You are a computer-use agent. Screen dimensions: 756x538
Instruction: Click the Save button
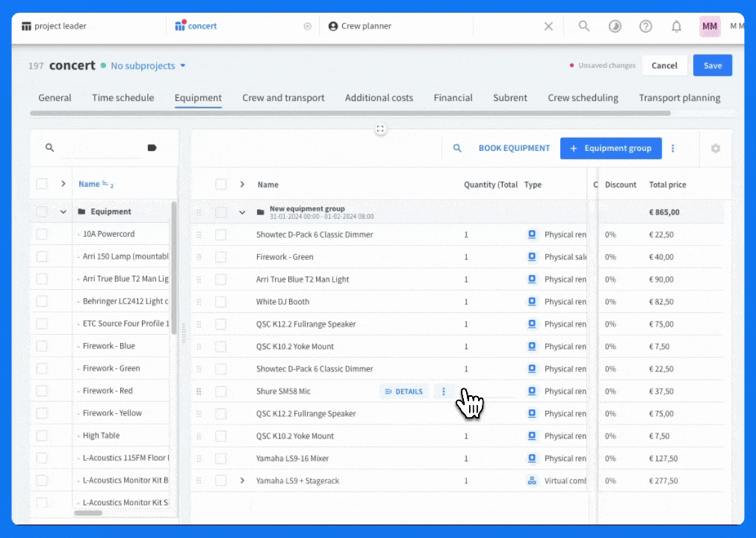coord(712,66)
